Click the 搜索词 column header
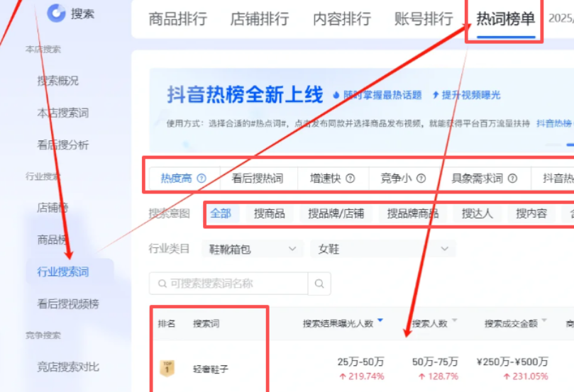Screen dimensions: 574x392 [x=206, y=324]
